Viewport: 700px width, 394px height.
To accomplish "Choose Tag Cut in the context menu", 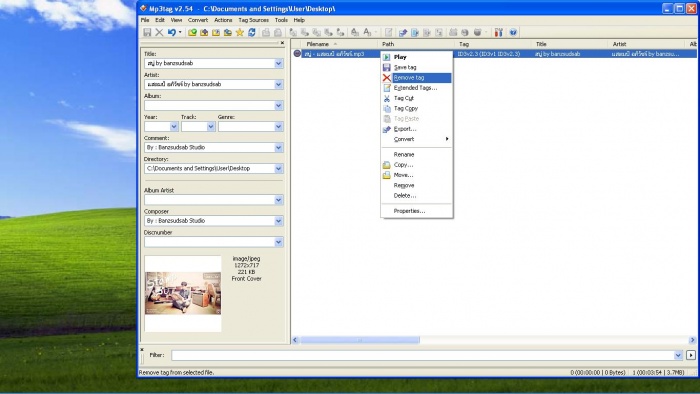I will point(417,98).
